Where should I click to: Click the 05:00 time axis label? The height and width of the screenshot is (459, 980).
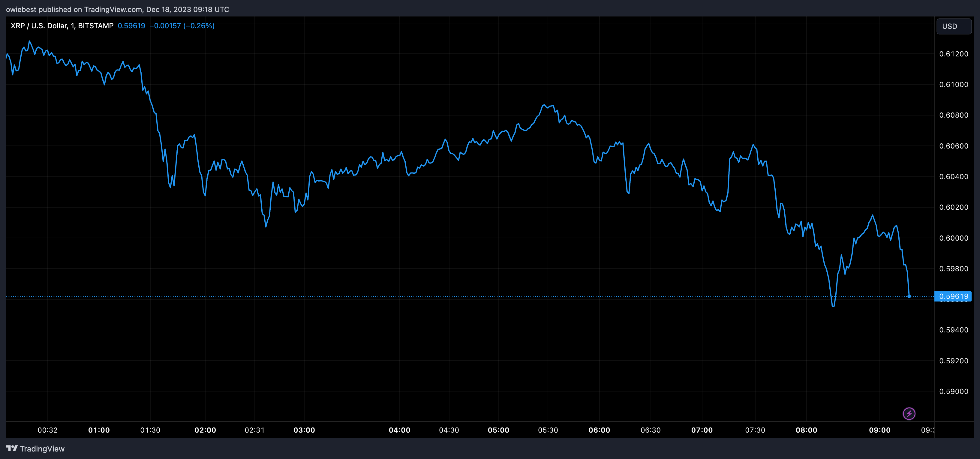coord(498,430)
